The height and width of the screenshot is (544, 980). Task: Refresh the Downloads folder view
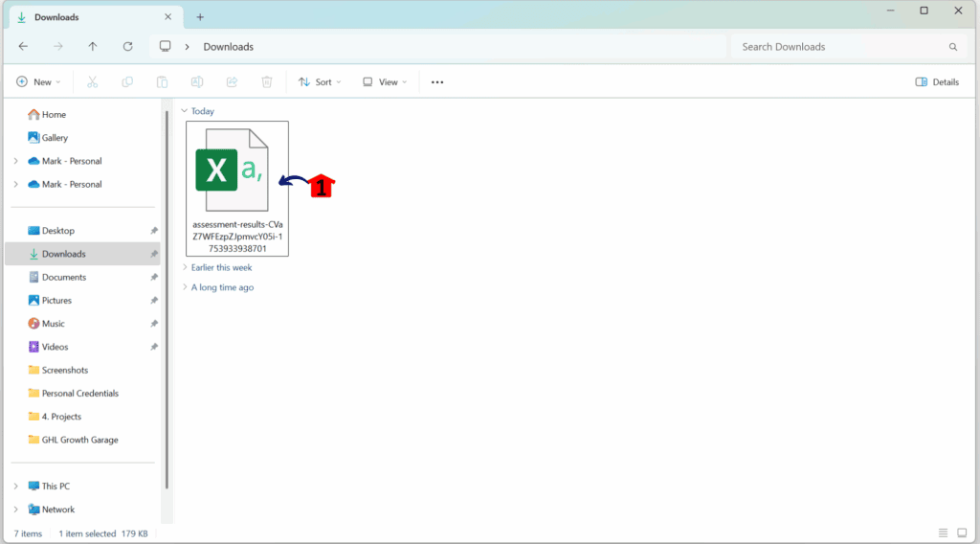(127, 46)
